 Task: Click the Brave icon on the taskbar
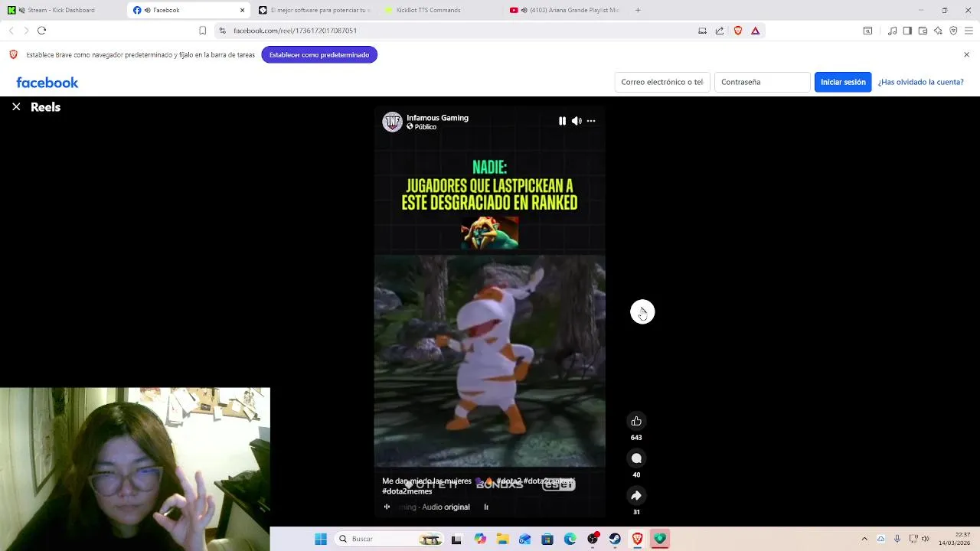click(637, 539)
